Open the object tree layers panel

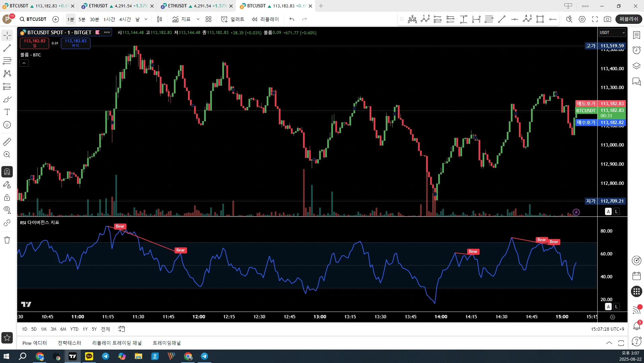point(636,66)
